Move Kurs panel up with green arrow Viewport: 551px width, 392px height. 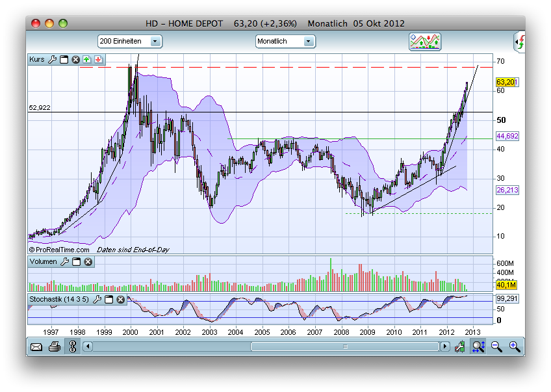click(87, 59)
